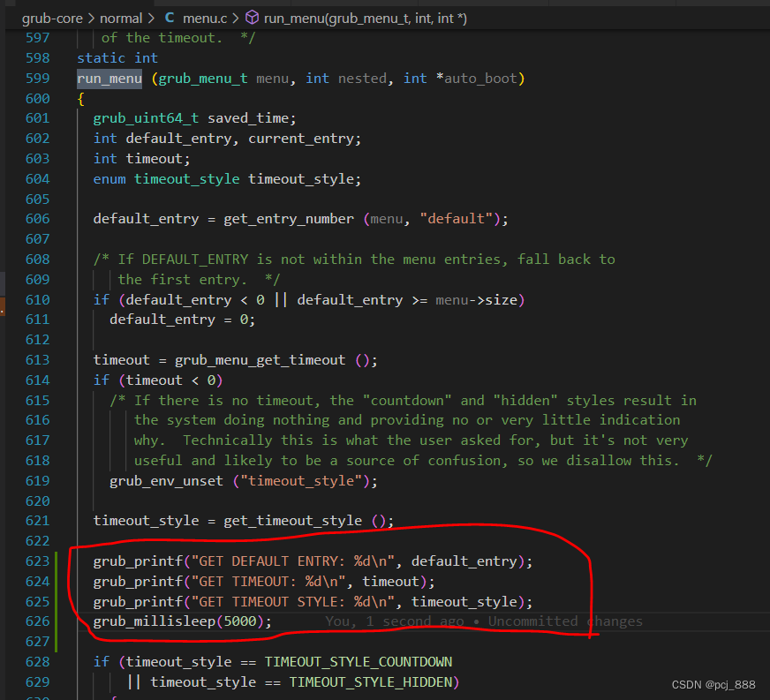Click line number 623 to select that line
Image resolution: width=770 pixels, height=700 pixels.
point(37,561)
